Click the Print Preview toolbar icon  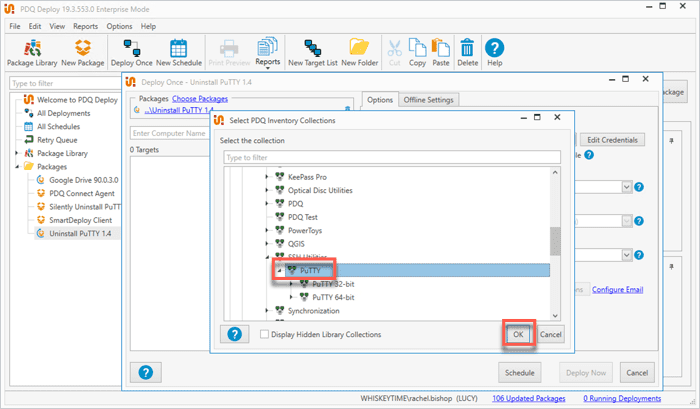(x=229, y=53)
